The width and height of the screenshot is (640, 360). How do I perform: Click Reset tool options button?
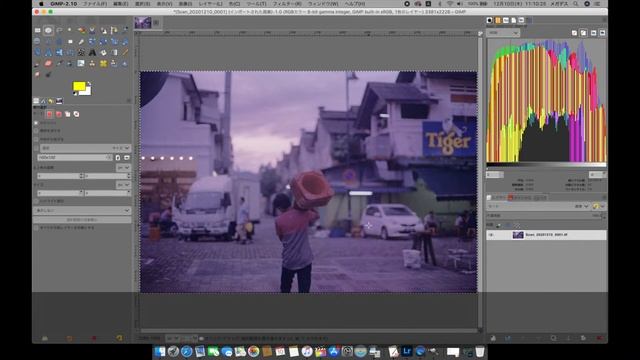tap(119, 338)
